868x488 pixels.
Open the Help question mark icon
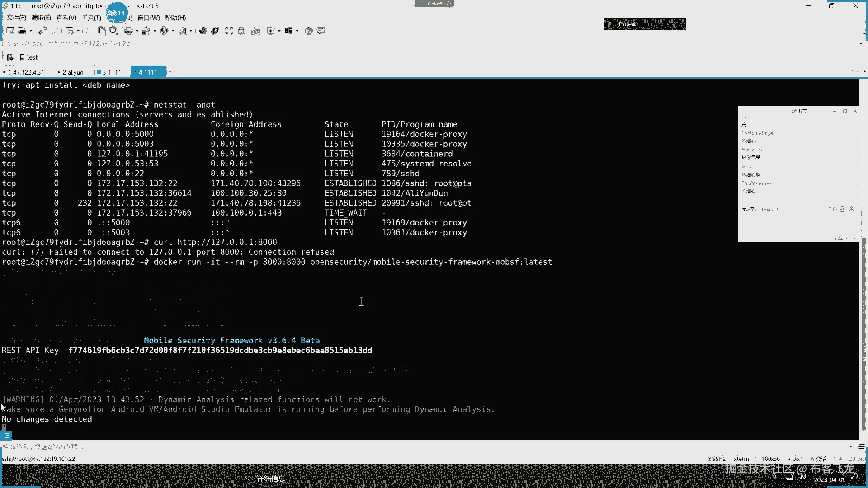click(x=308, y=31)
